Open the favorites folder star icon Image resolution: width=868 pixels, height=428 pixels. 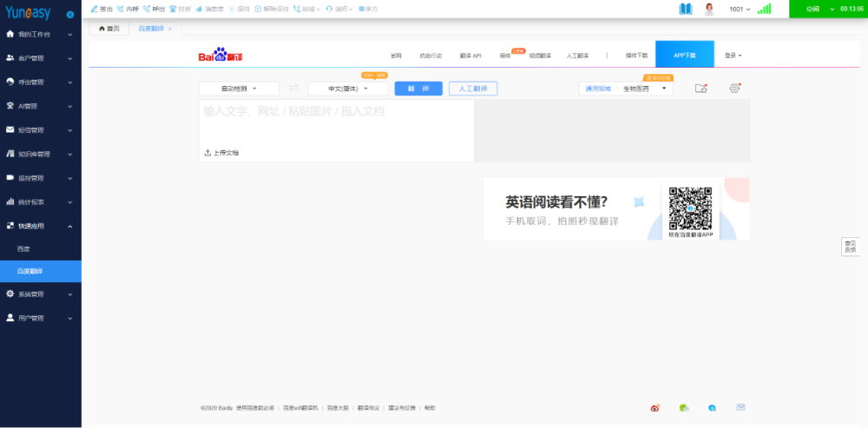tap(700, 88)
